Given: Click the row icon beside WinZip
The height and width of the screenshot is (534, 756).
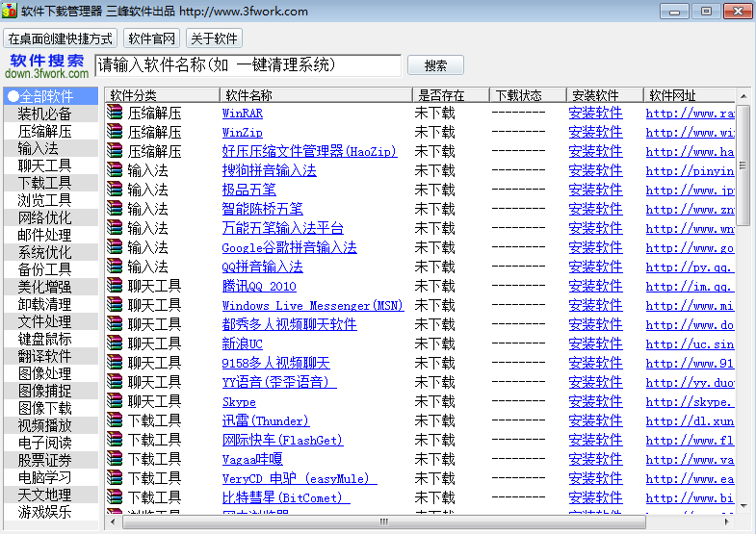Looking at the screenshot, I should pos(115,132).
